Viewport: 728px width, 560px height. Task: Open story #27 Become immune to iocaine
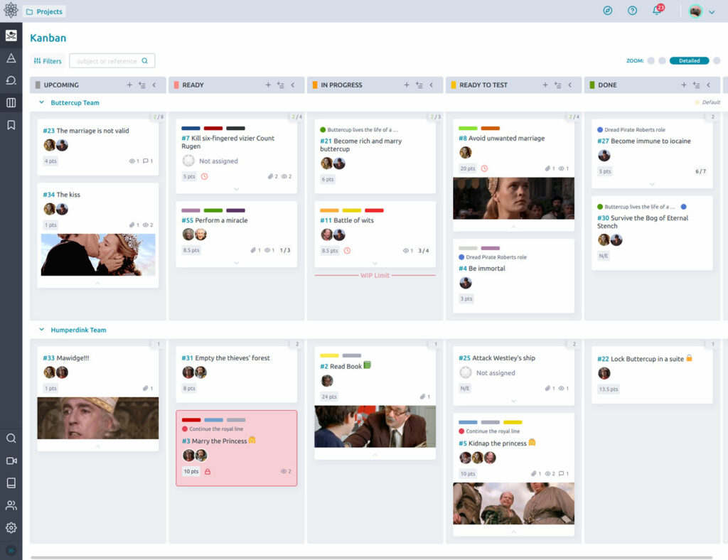point(644,141)
